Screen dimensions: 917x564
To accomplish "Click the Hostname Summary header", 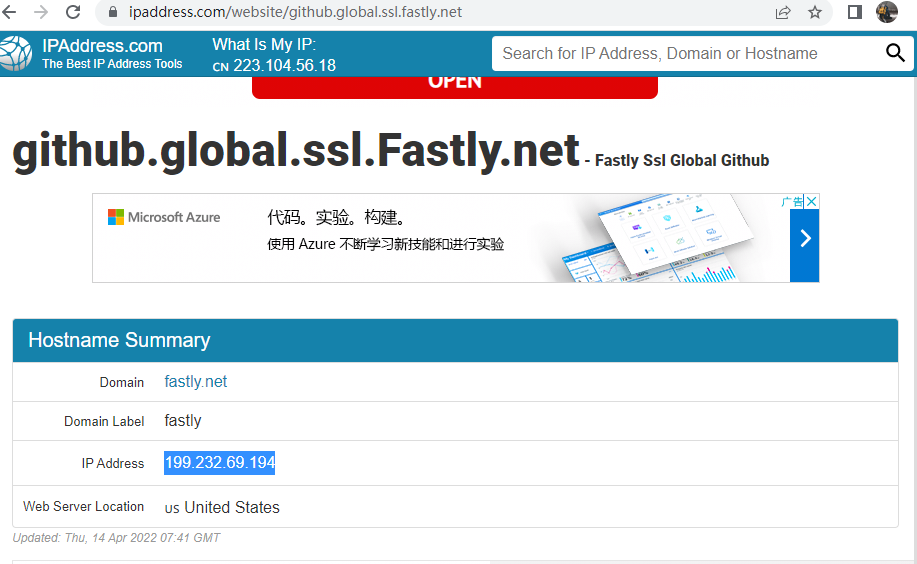I will point(456,341).
